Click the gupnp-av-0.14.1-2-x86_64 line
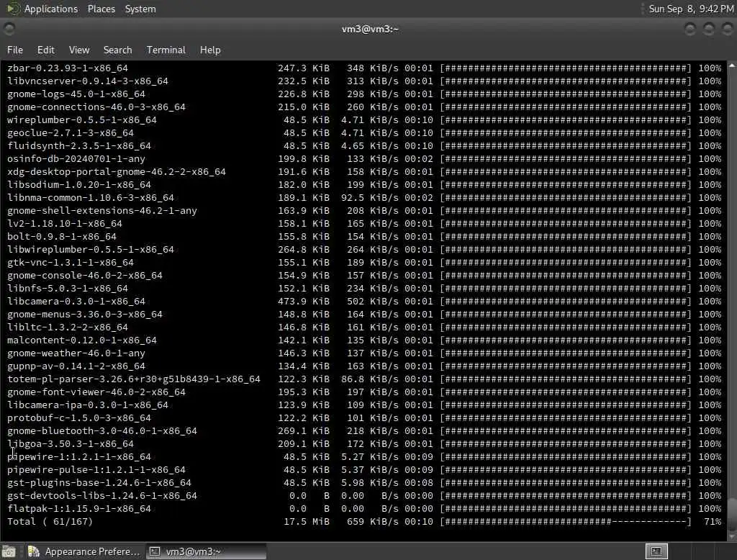Viewport: 737px width, 560px height. [364, 366]
